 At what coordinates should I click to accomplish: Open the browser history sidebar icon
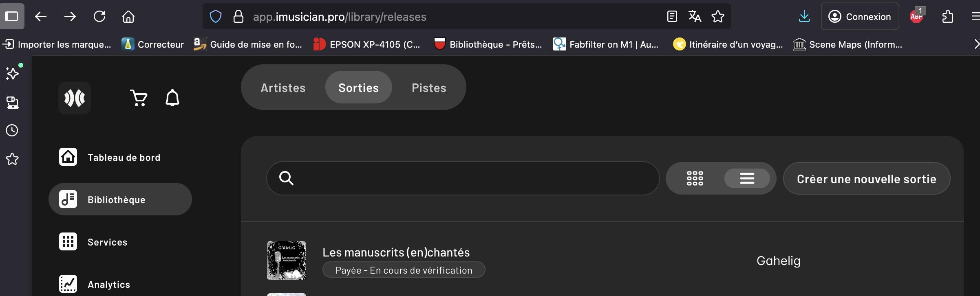pos(12,130)
